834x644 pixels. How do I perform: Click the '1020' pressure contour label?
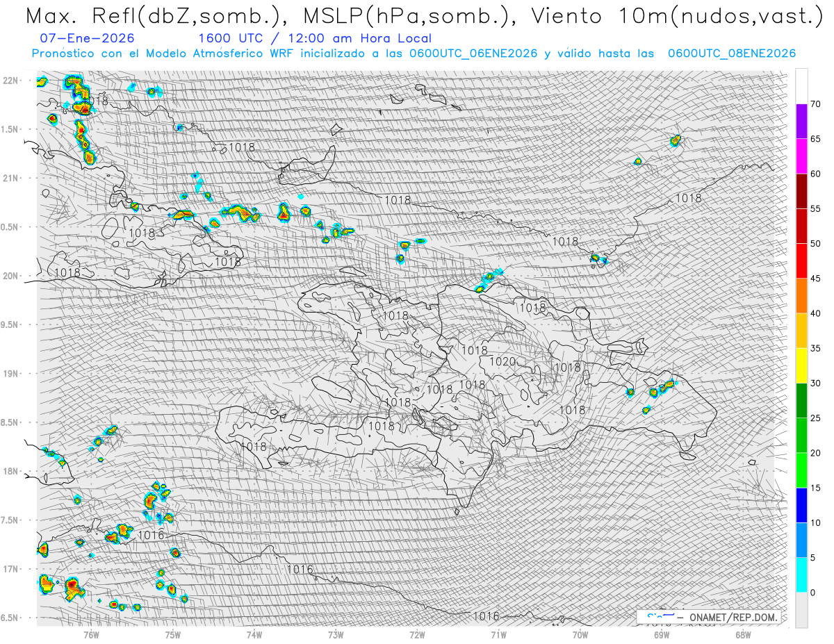(502, 361)
